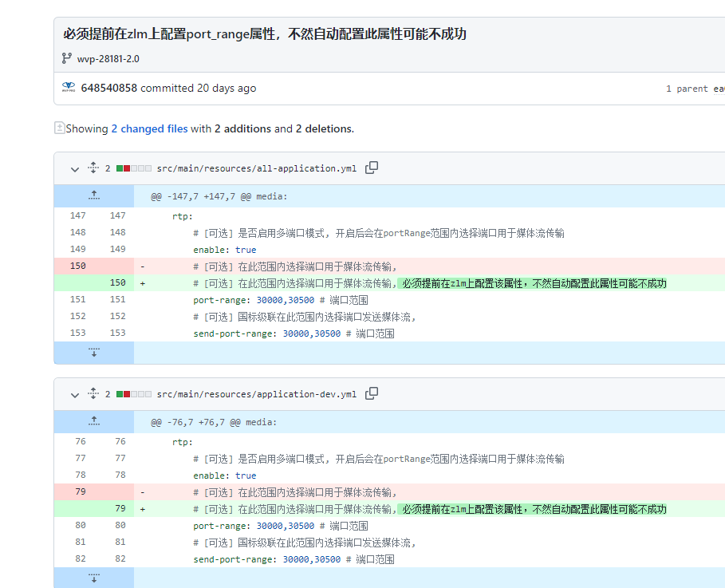Click the branch icon beside wvp-28181-2.0

point(65,57)
